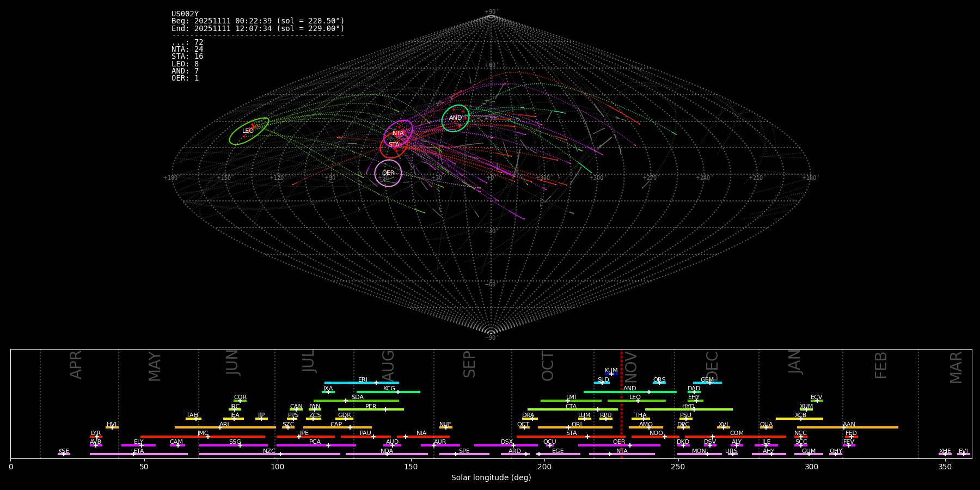This screenshot has height=490, width=980.
Task: Select the violet OER radiant circle on map
Action: coord(388,173)
